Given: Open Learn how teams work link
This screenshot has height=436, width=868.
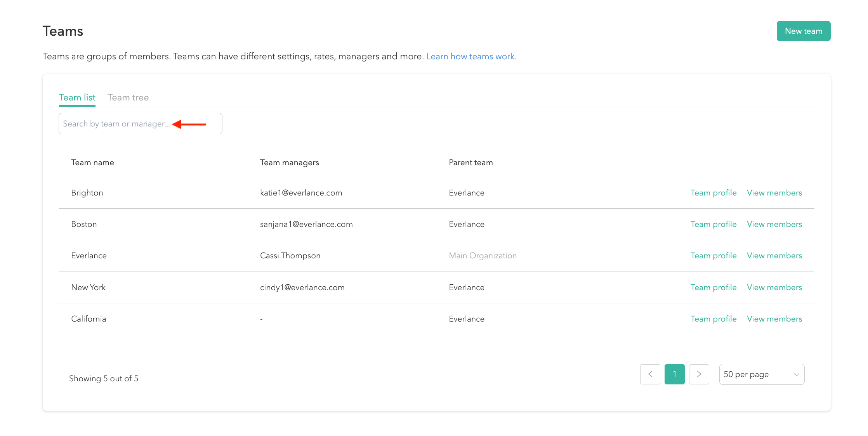Looking at the screenshot, I should coord(471,57).
